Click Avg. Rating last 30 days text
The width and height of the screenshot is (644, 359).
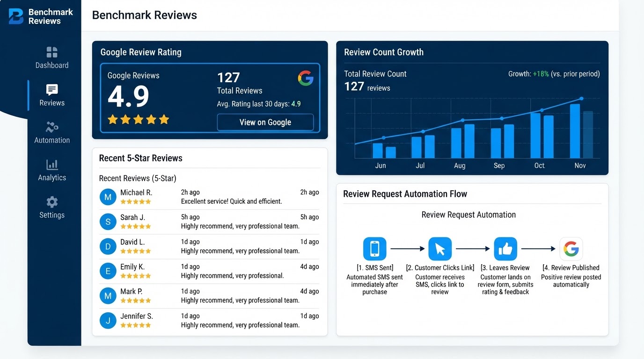coord(259,104)
